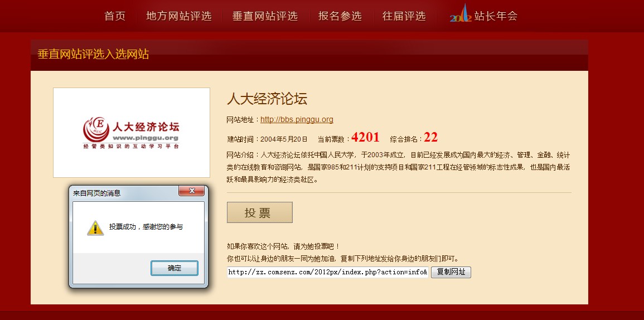This screenshot has width=644, height=320.
Task: Click the 垂直网站评选入选网站 section header
Action: 93,54
